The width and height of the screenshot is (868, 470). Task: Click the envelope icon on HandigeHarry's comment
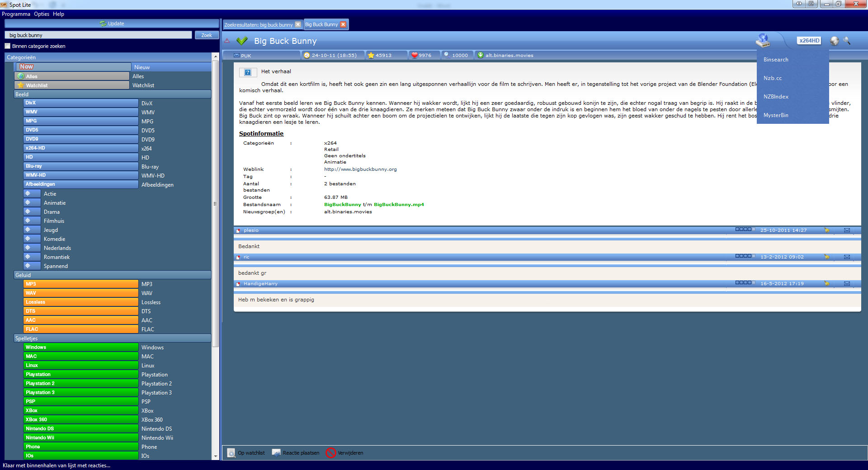click(x=847, y=283)
